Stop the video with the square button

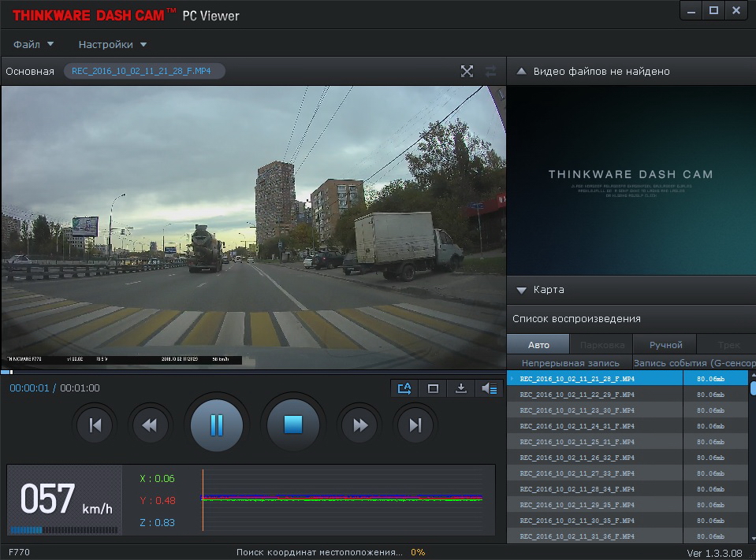point(292,425)
